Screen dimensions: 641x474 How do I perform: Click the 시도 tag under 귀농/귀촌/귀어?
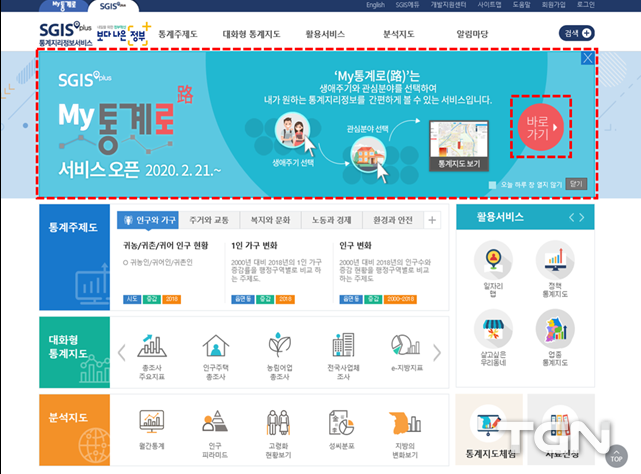tap(132, 299)
